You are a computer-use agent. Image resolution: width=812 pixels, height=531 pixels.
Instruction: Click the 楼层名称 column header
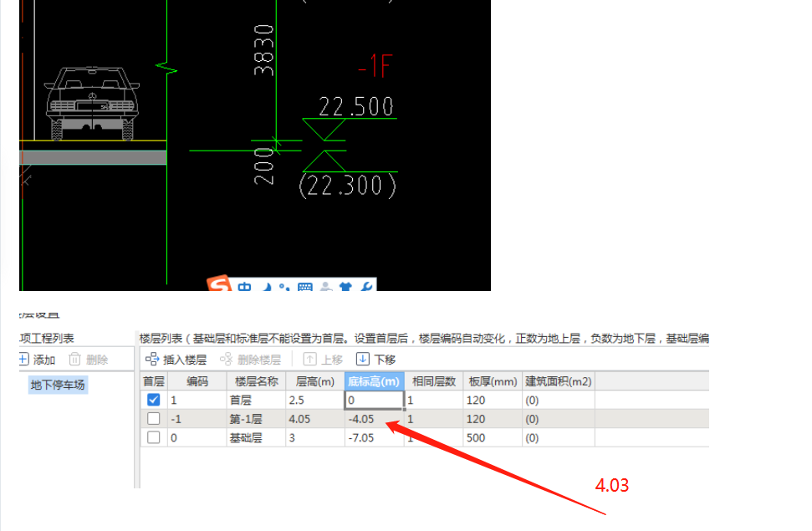pyautogui.click(x=257, y=381)
